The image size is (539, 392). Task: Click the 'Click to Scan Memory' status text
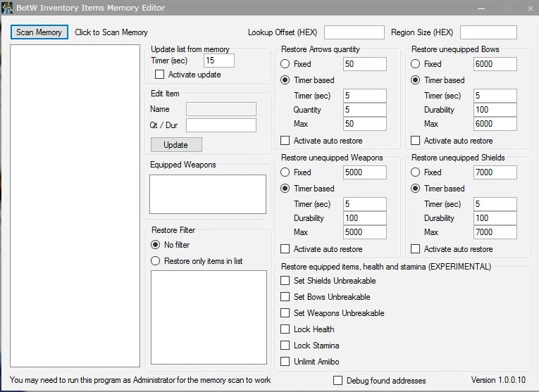111,32
